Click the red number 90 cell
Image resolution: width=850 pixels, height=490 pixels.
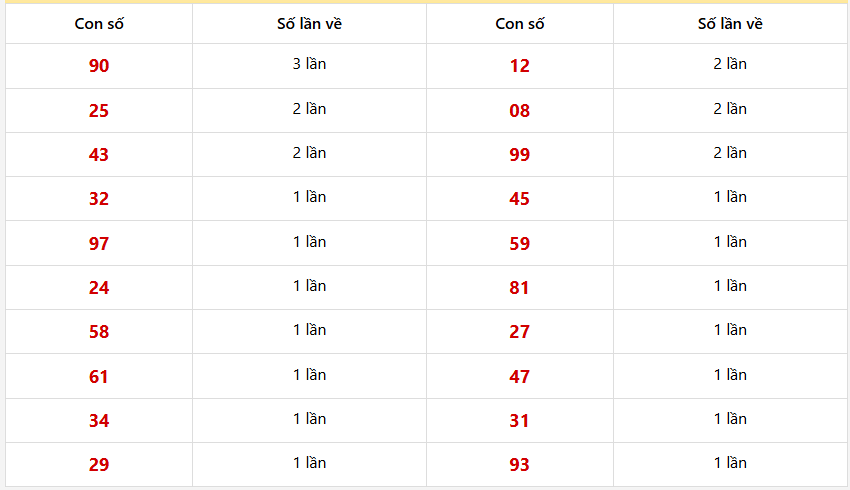coord(99,66)
